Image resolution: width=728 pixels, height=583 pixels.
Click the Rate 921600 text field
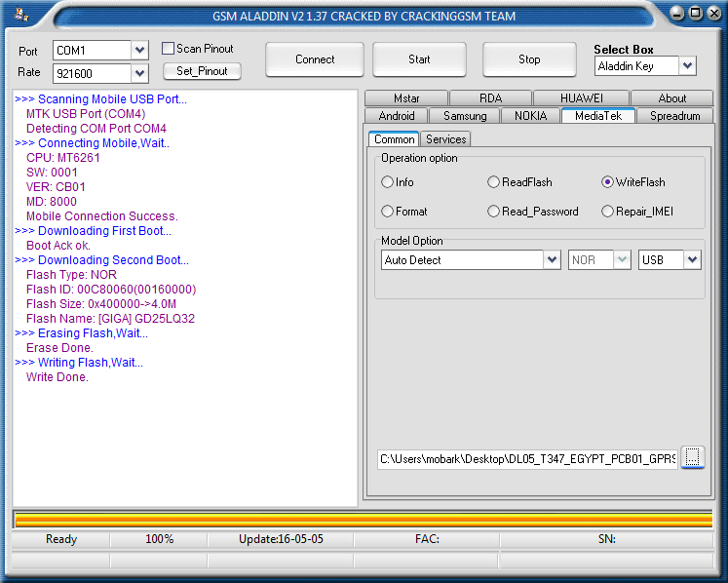click(92, 73)
